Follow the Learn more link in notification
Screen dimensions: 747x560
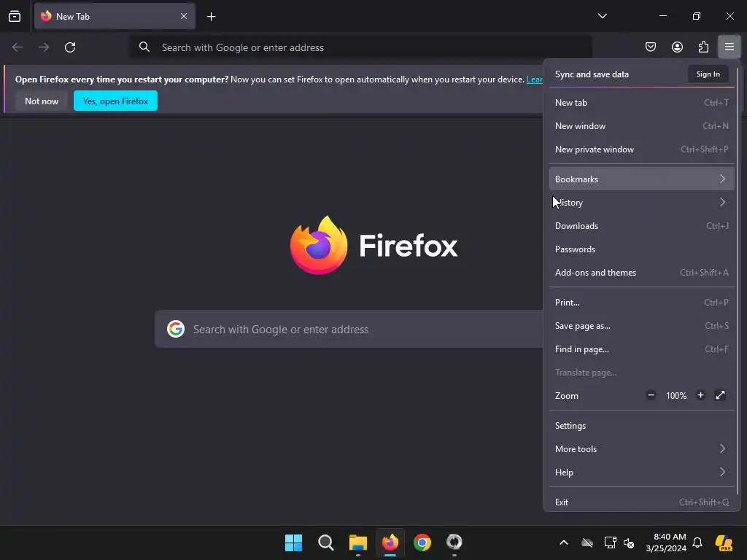click(x=535, y=79)
